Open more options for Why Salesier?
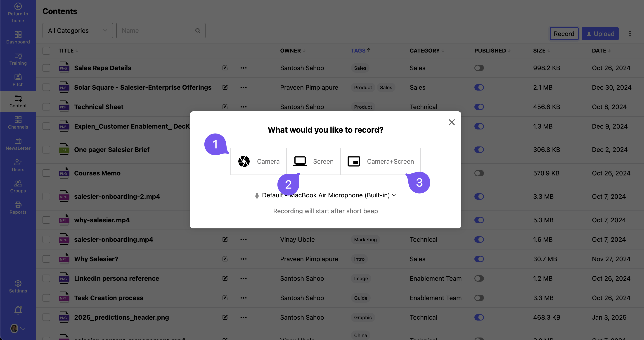Viewport: 644px width, 340px height. click(244, 259)
